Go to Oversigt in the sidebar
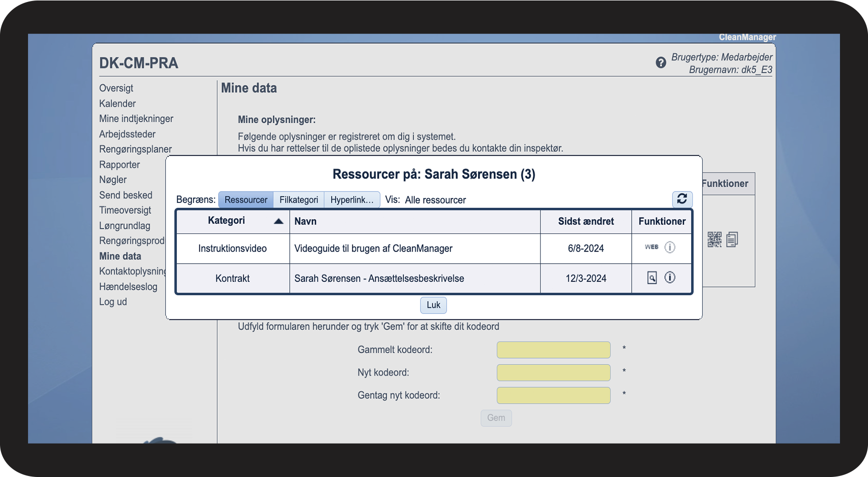868x477 pixels. coord(116,88)
